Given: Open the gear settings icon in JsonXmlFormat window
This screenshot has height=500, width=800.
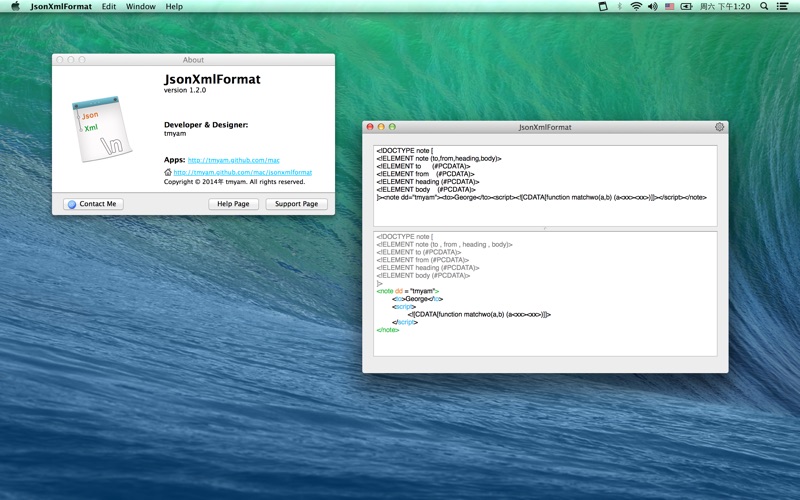Looking at the screenshot, I should click(x=719, y=127).
